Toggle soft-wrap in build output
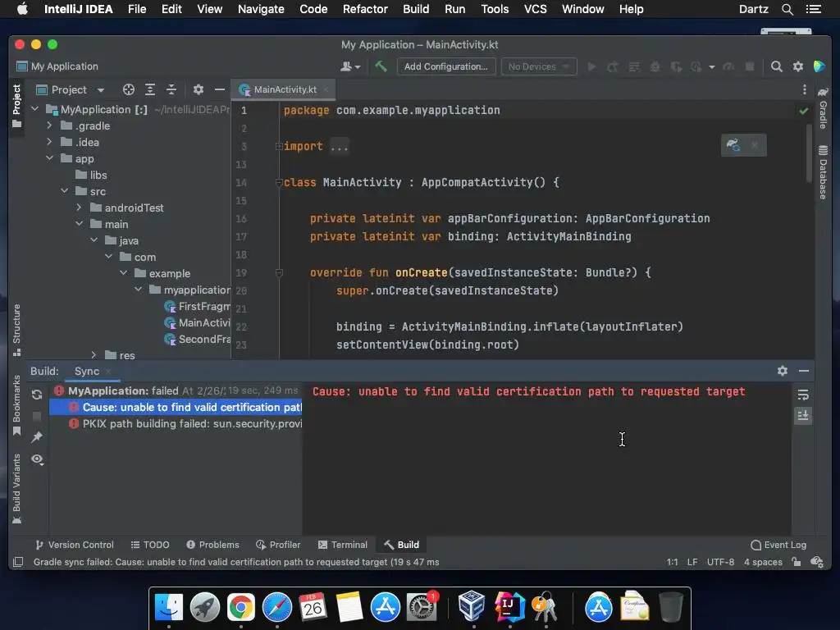 click(x=803, y=395)
